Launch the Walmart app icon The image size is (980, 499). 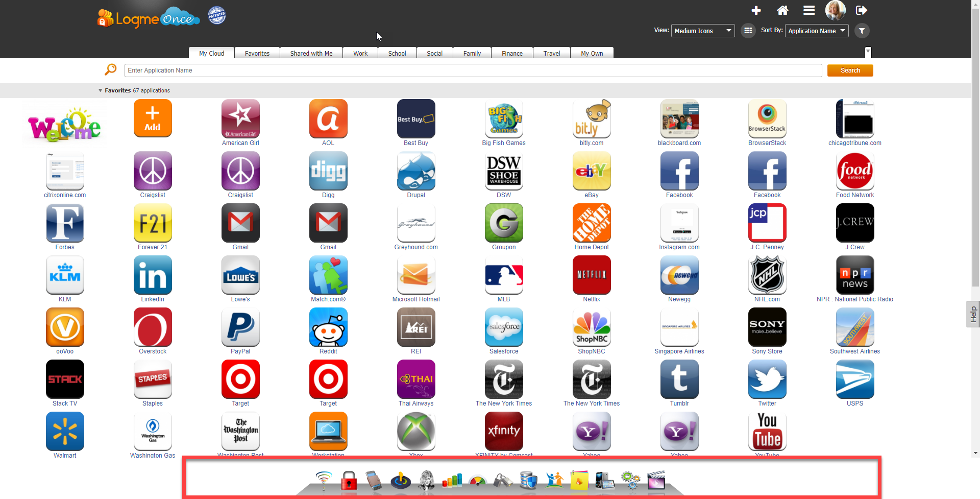65,431
